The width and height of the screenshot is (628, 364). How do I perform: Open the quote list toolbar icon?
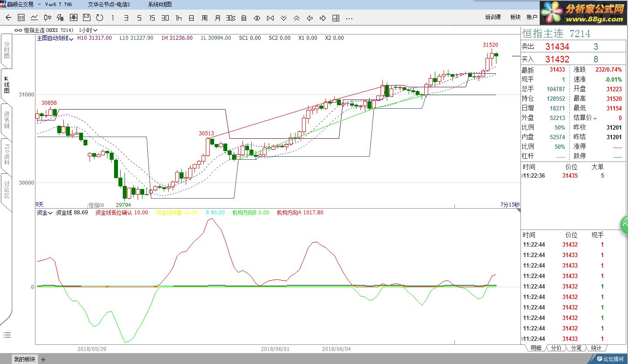[x=21, y=18]
